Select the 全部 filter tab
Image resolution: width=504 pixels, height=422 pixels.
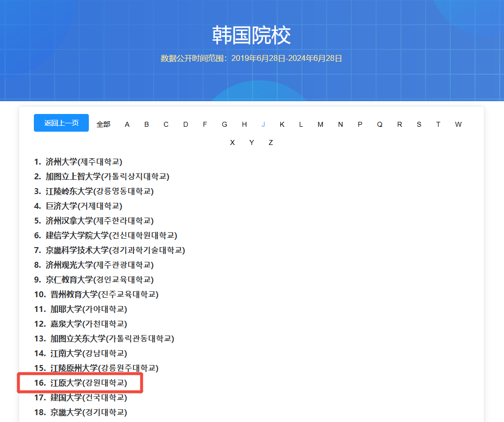coord(103,124)
